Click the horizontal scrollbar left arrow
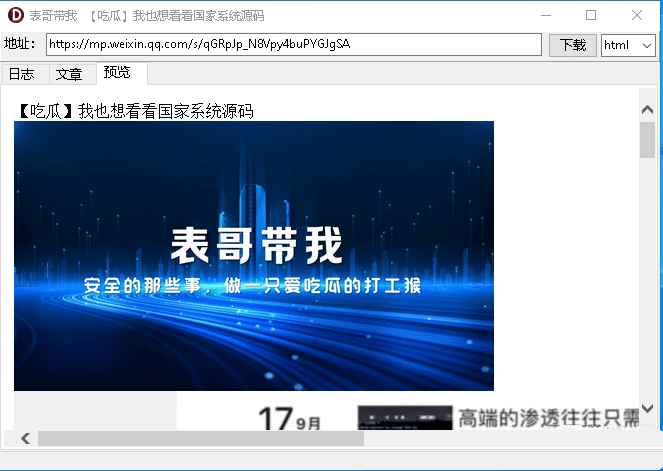The width and height of the screenshot is (663, 471). (25, 438)
